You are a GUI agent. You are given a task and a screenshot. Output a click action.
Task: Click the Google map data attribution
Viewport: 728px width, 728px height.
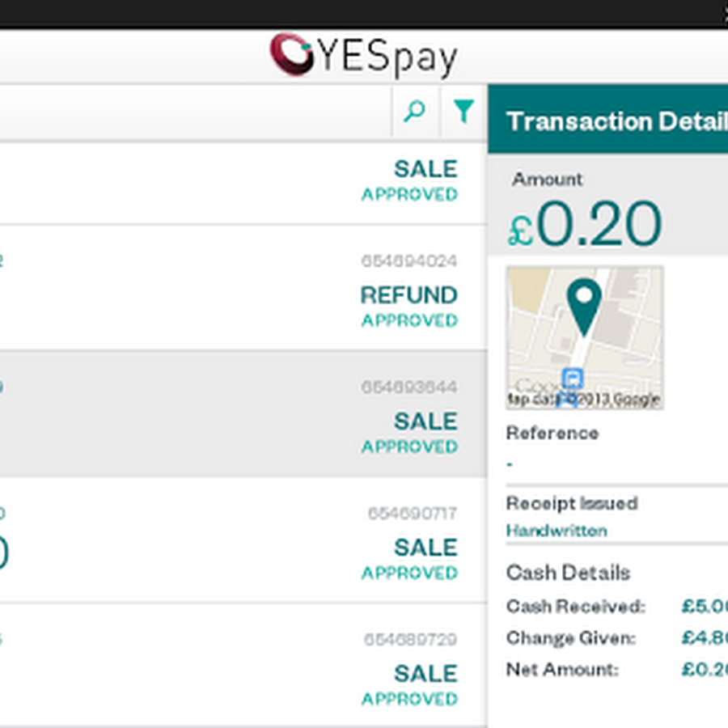[584, 399]
